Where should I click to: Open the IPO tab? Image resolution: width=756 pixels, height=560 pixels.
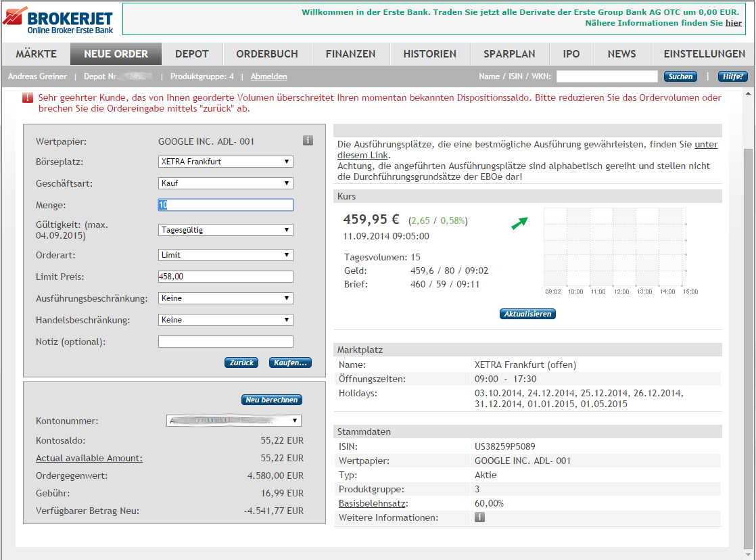pyautogui.click(x=571, y=54)
